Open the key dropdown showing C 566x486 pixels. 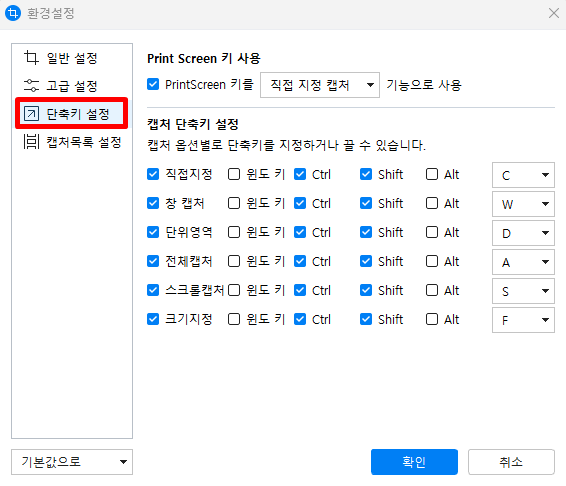(x=523, y=175)
